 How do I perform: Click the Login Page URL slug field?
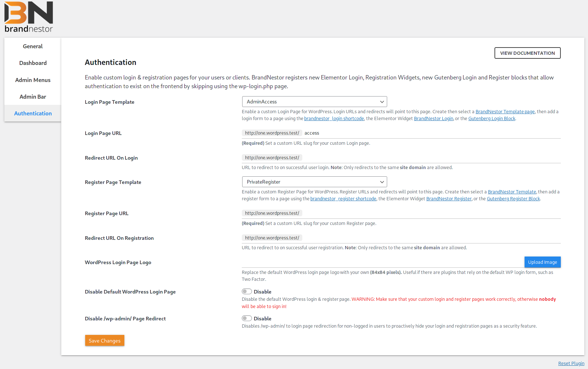pos(431,133)
